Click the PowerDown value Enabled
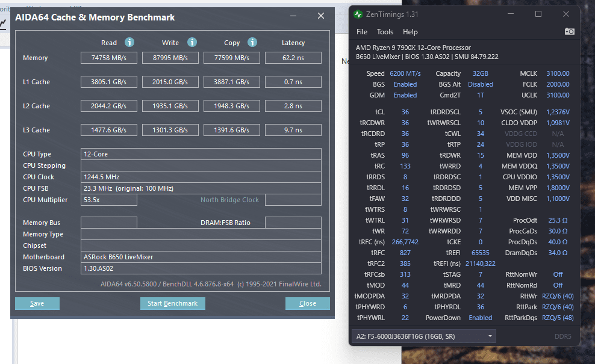Screen dimensions: 595x364 point(481,318)
